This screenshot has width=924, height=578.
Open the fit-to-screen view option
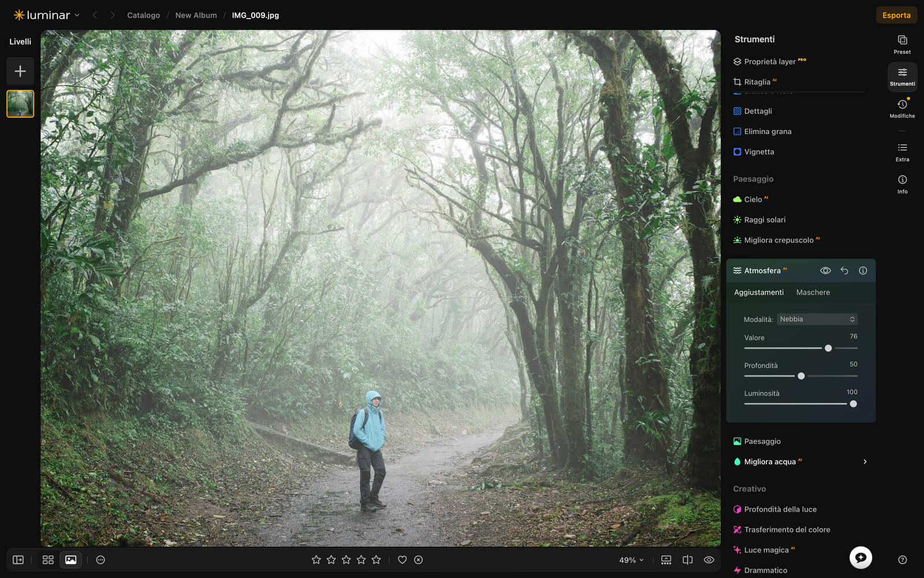pos(666,560)
